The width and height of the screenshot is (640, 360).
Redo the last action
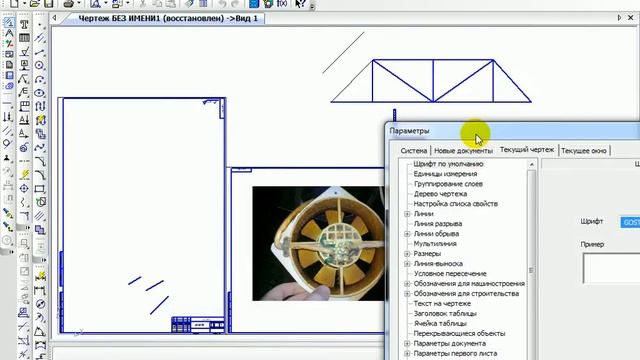[x=236, y=3]
